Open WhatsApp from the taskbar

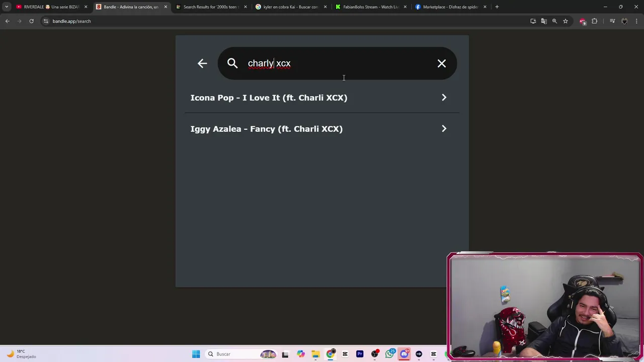coord(390,354)
